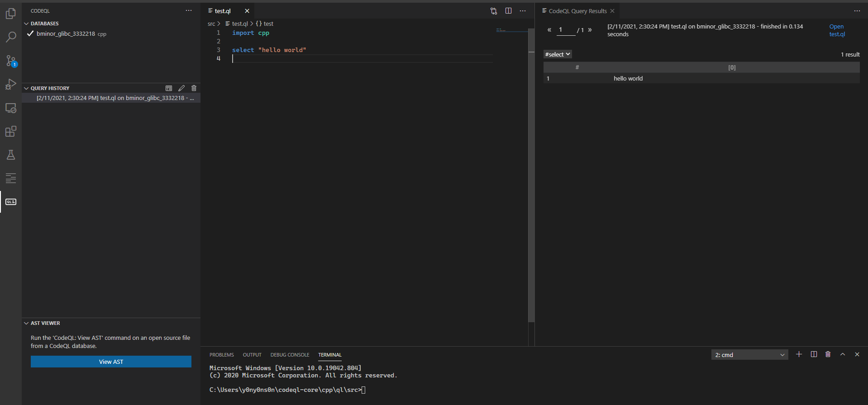Viewport: 868px width, 405px height.
Task: Open the Run and Debug view
Action: pyautogui.click(x=11, y=85)
